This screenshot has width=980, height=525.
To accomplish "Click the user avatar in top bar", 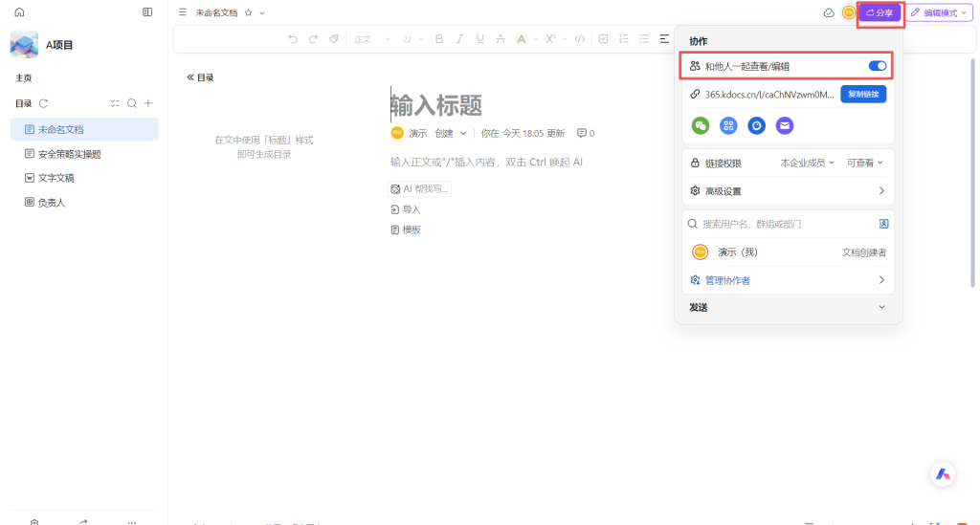I will 848,12.
